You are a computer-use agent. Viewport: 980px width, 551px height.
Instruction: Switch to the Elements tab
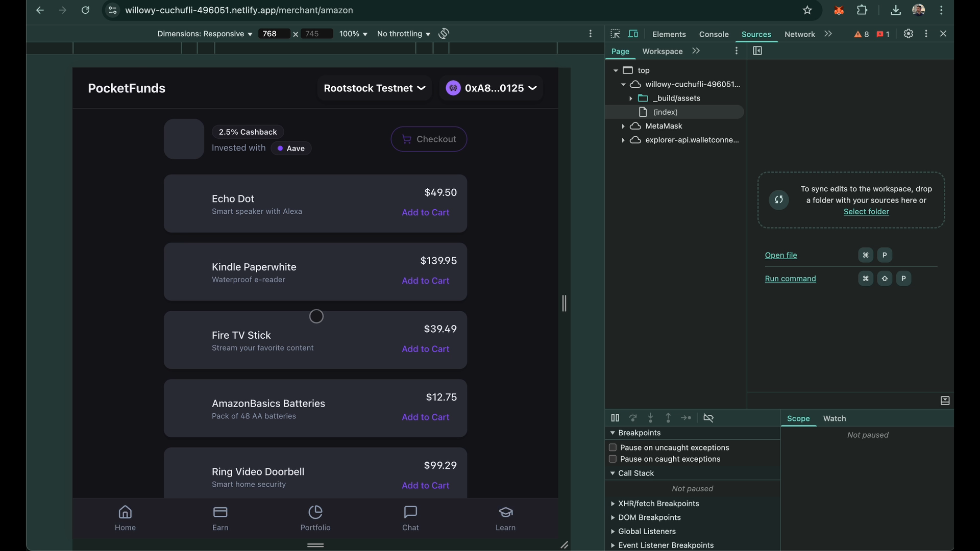click(x=669, y=34)
